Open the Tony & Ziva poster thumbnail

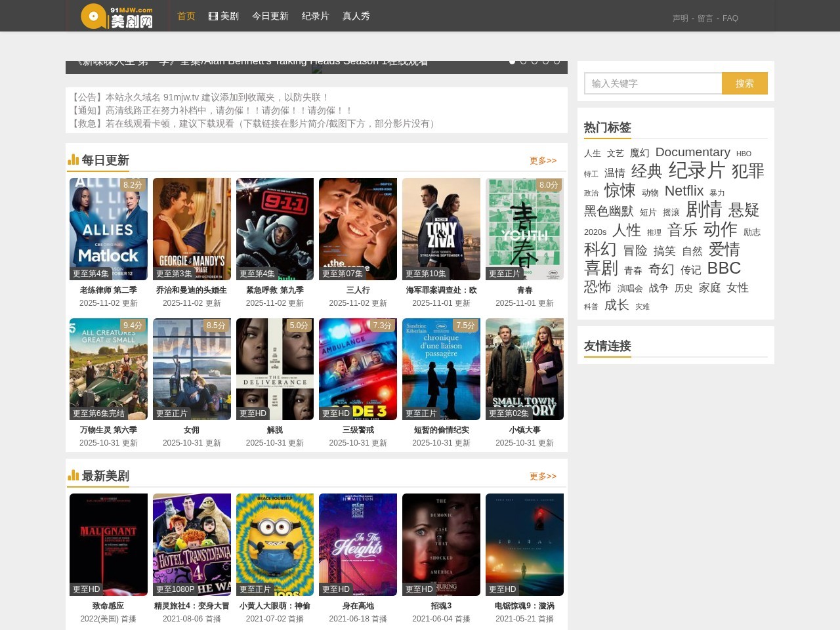click(x=441, y=229)
